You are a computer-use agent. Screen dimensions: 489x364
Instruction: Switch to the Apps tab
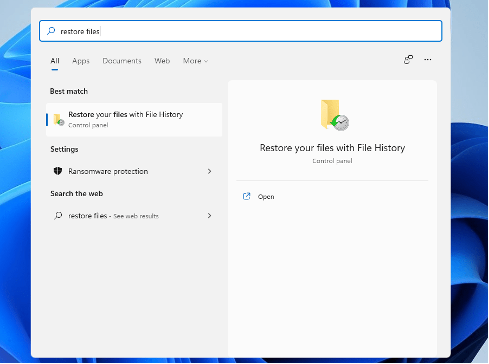[81, 61]
